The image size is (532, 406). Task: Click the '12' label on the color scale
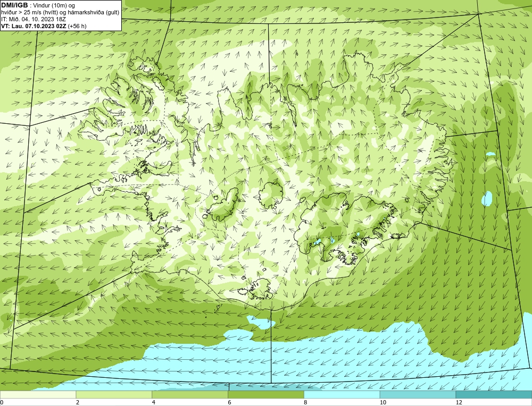pos(459,402)
